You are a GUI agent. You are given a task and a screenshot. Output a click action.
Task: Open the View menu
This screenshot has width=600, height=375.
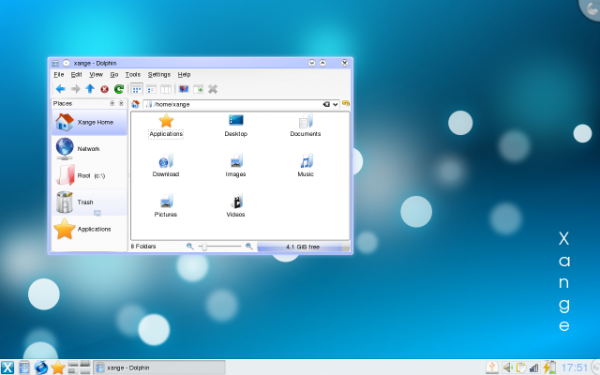[x=96, y=75]
